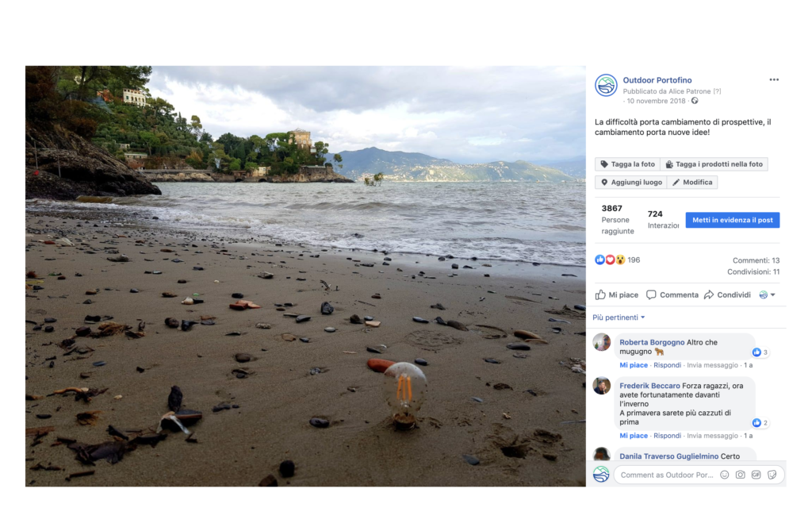The width and height of the screenshot is (812, 508).
Task: Open the sticker picker icon
Action: 772,475
